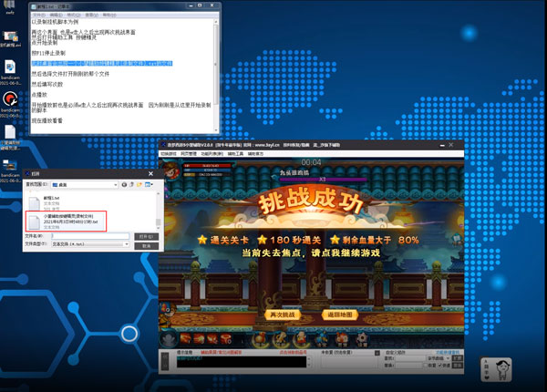Open the second helper menu beside 切换游戏

[188, 154]
